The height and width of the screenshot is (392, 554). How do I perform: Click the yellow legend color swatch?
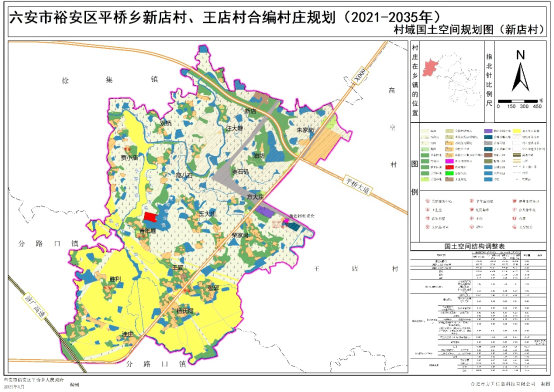(x=518, y=131)
